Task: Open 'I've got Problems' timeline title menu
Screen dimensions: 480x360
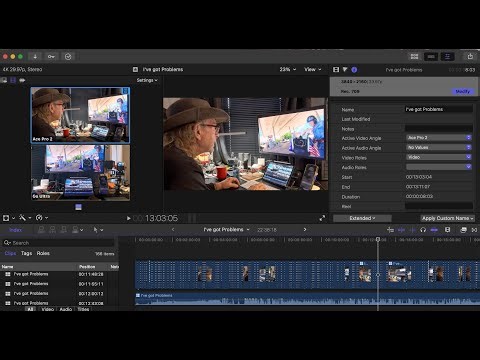Action: 226,230
